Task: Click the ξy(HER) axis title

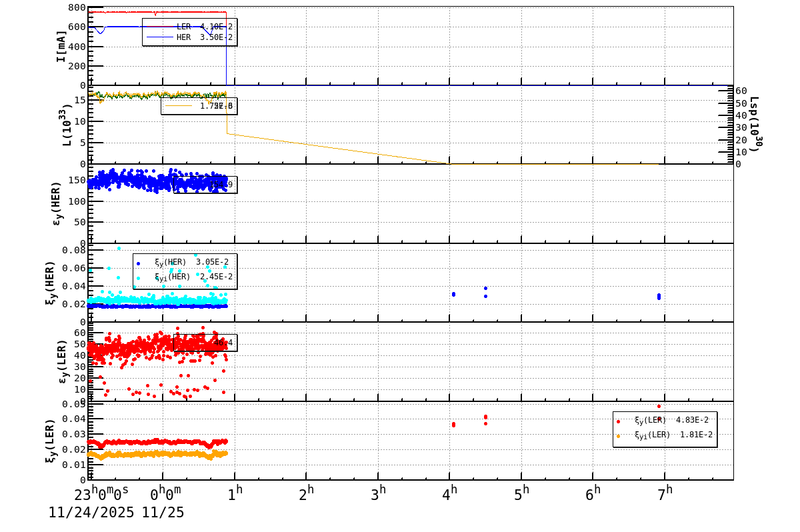Action: coord(51,282)
